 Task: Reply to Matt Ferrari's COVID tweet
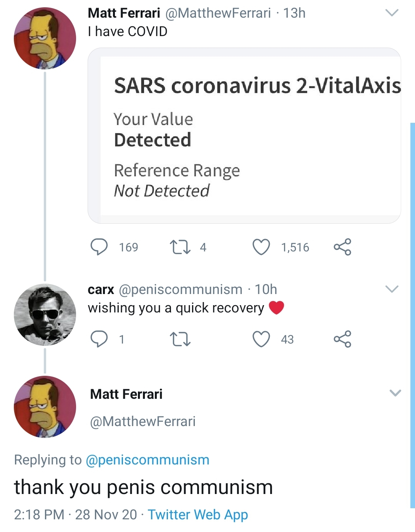tap(99, 247)
